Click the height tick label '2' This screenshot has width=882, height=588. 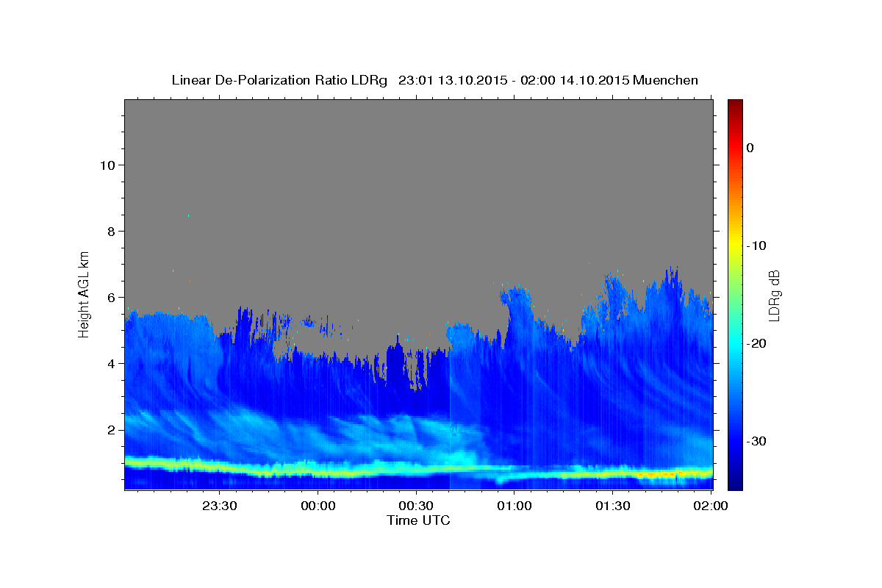pyautogui.click(x=110, y=429)
